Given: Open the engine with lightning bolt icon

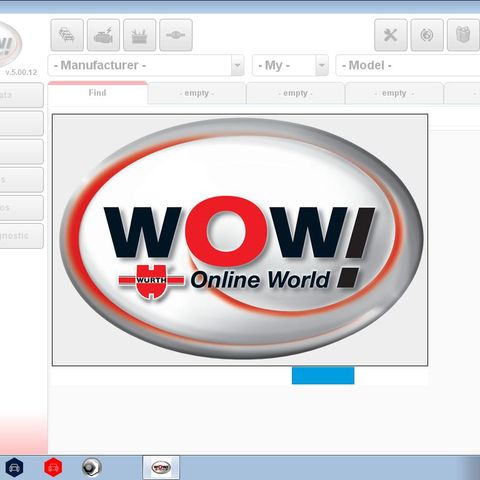Looking at the screenshot, I should tap(103, 35).
